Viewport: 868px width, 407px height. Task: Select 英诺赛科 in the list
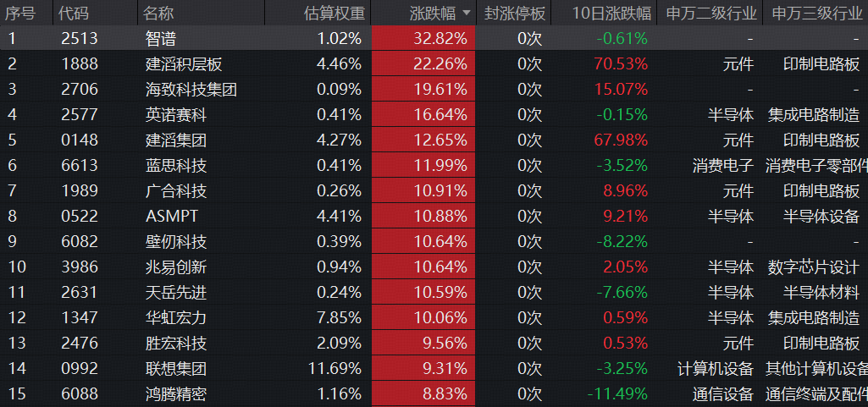point(176,114)
